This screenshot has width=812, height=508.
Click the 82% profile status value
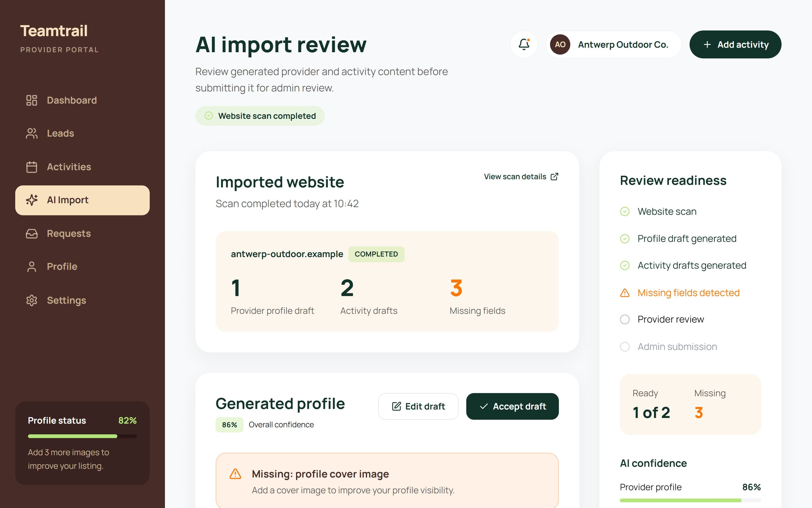pyautogui.click(x=127, y=420)
